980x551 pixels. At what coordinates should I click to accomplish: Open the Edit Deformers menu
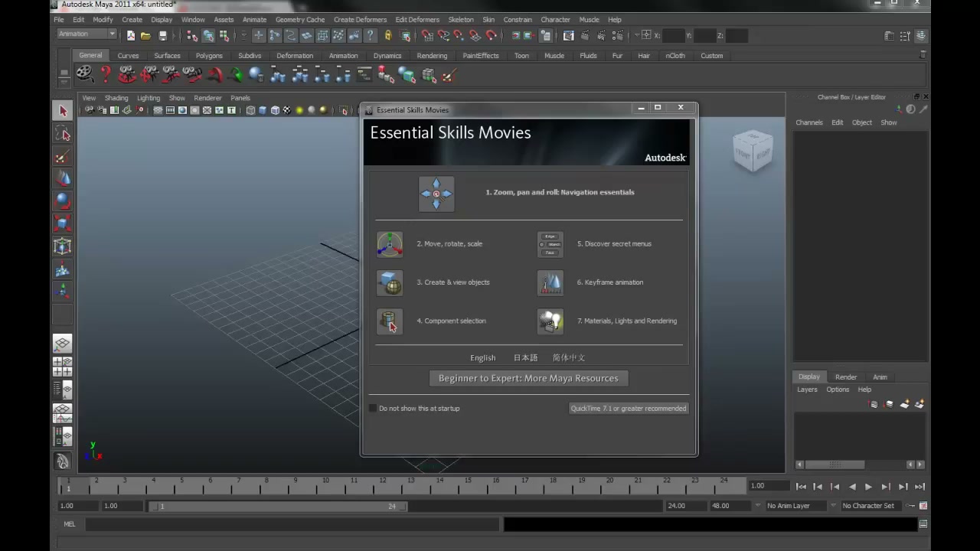coord(417,19)
